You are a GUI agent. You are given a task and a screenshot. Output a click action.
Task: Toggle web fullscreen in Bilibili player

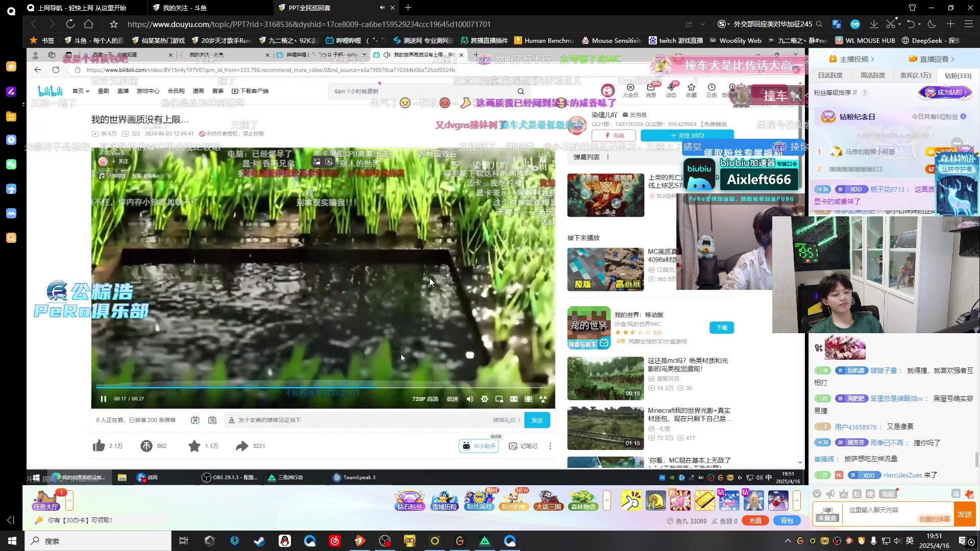tap(528, 399)
